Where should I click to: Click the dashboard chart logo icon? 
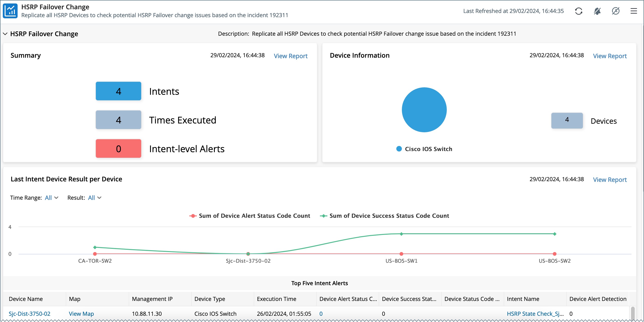pos(10,11)
